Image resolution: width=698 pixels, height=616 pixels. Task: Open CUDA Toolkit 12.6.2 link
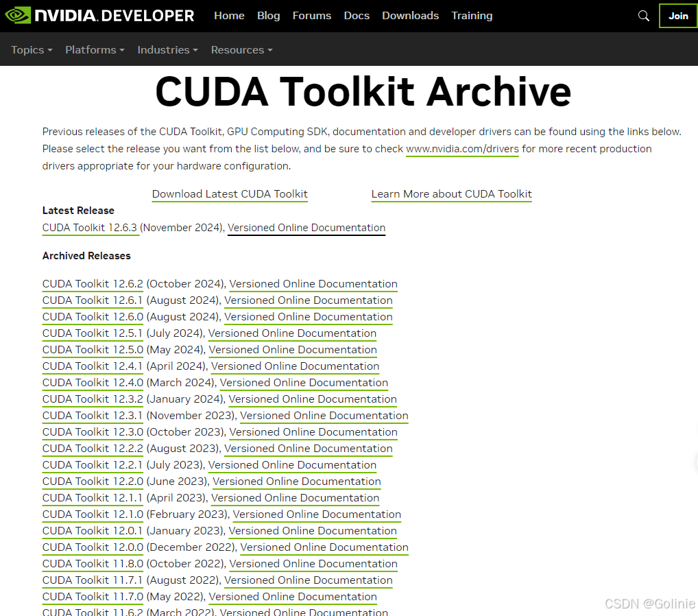93,284
